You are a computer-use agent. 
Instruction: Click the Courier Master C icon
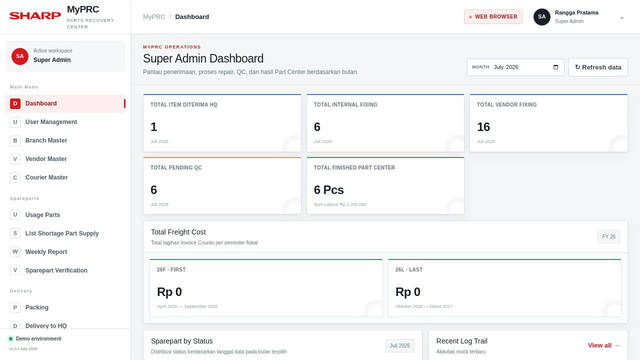pos(15,177)
